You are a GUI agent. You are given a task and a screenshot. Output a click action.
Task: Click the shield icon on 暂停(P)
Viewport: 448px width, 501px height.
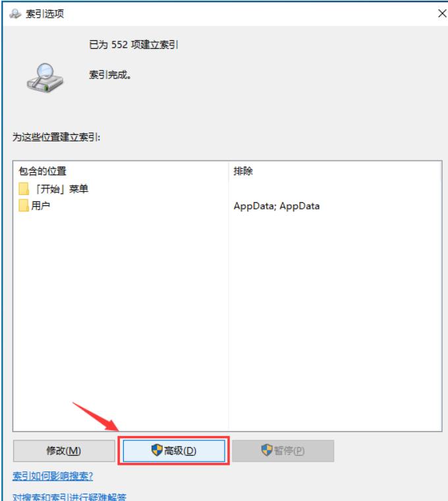click(x=267, y=450)
